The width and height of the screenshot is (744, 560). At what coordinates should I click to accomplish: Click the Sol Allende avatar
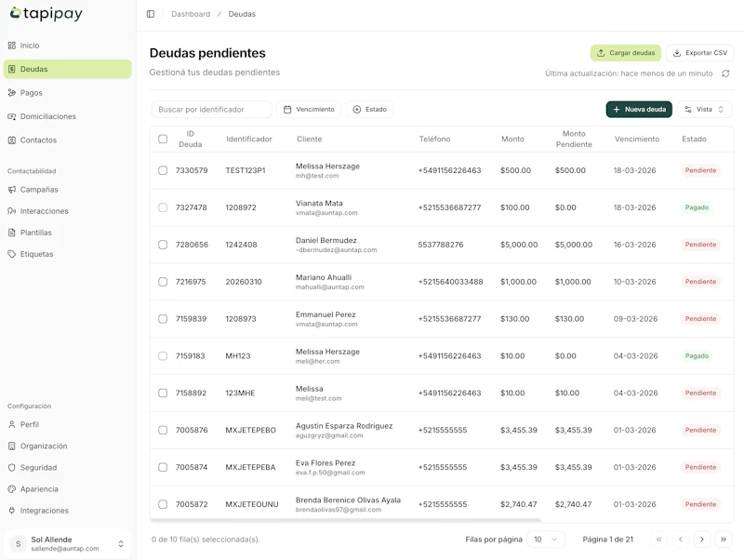18,544
